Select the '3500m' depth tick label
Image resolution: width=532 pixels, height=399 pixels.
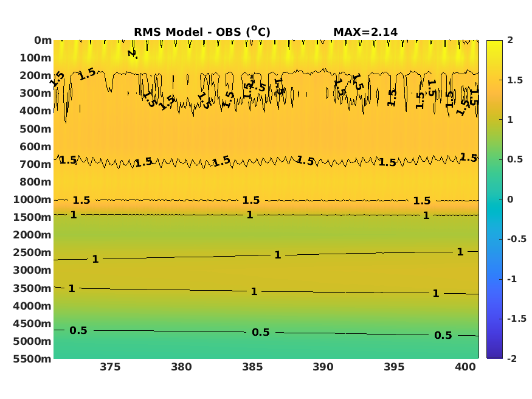tap(32, 288)
